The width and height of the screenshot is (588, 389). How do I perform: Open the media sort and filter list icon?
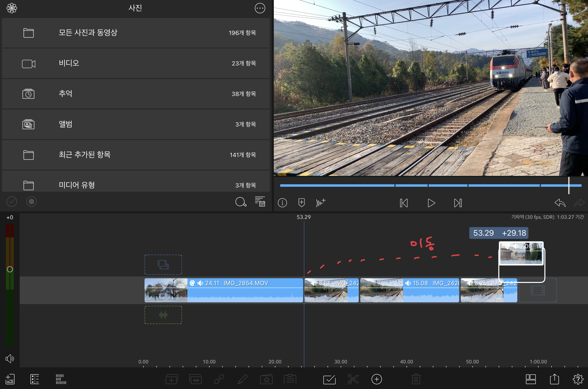coord(260,201)
